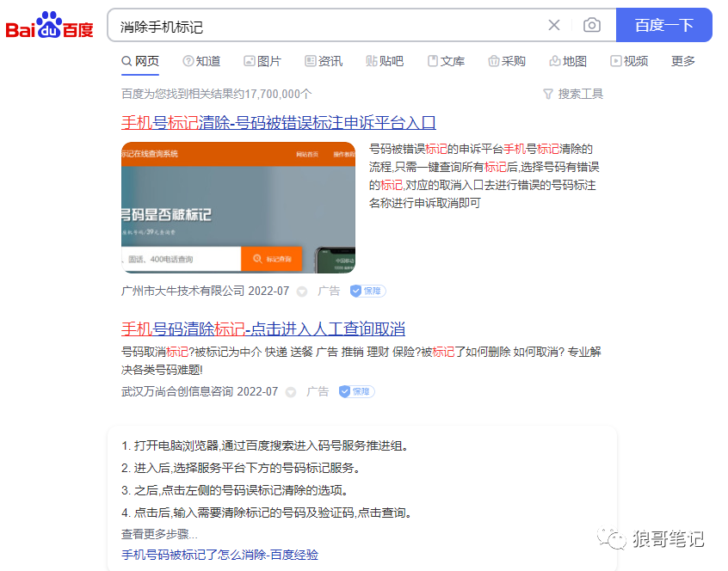
Task: Switch to the 文库 tab
Action: 446,61
